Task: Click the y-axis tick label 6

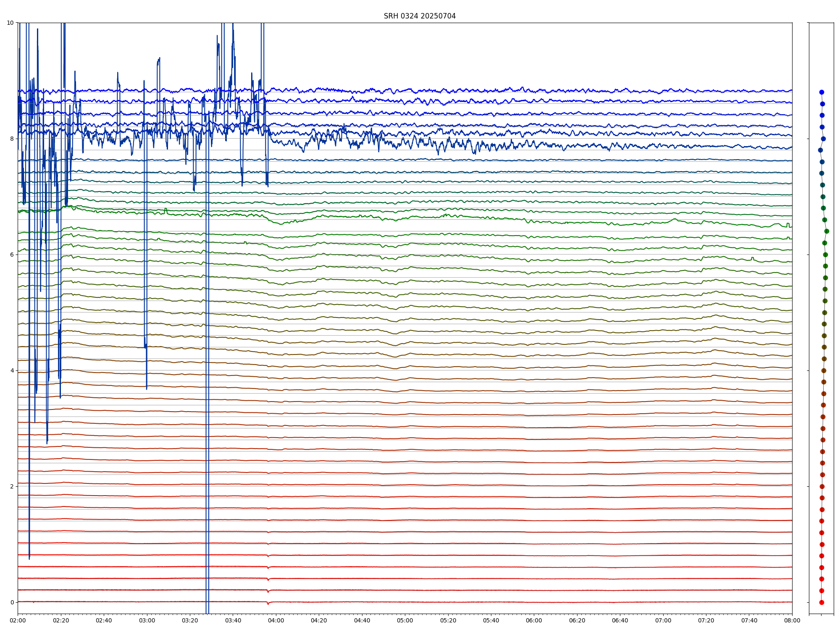Action: 12,255
